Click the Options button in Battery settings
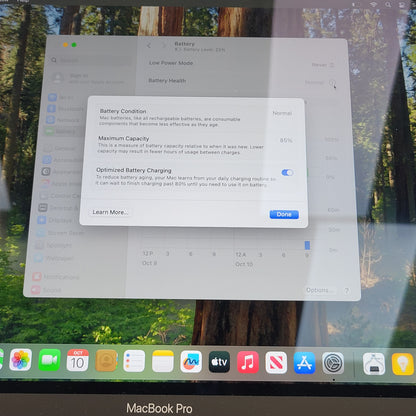Viewport: 416px width, 416px height. coord(319,290)
